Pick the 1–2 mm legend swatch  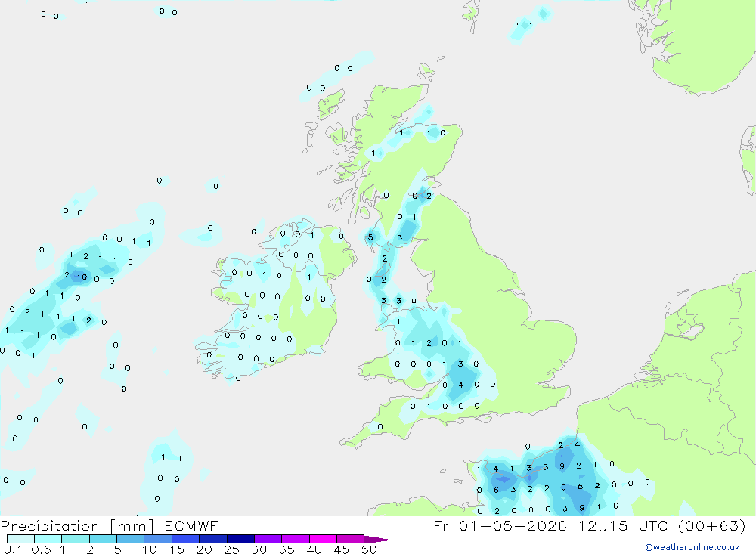(x=76, y=539)
